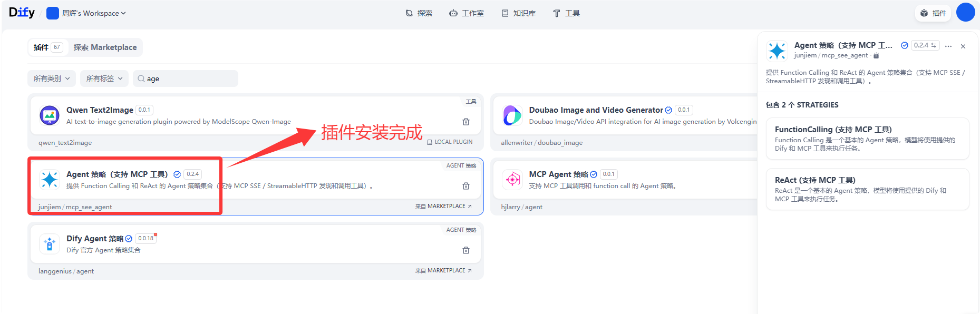Click the LOCAL PLUGIN label
This screenshot has height=314, width=980.
pos(450,142)
